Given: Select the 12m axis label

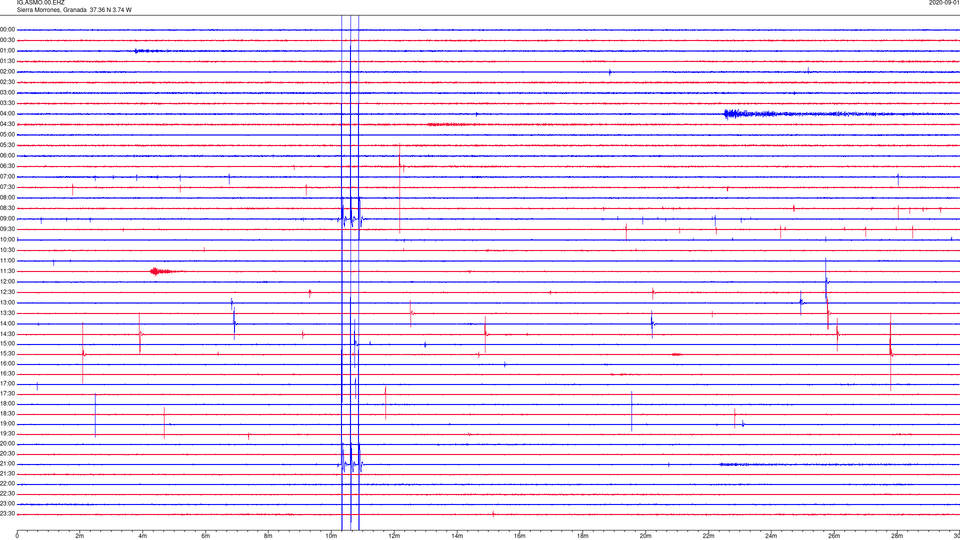Looking at the screenshot, I should click(394, 536).
